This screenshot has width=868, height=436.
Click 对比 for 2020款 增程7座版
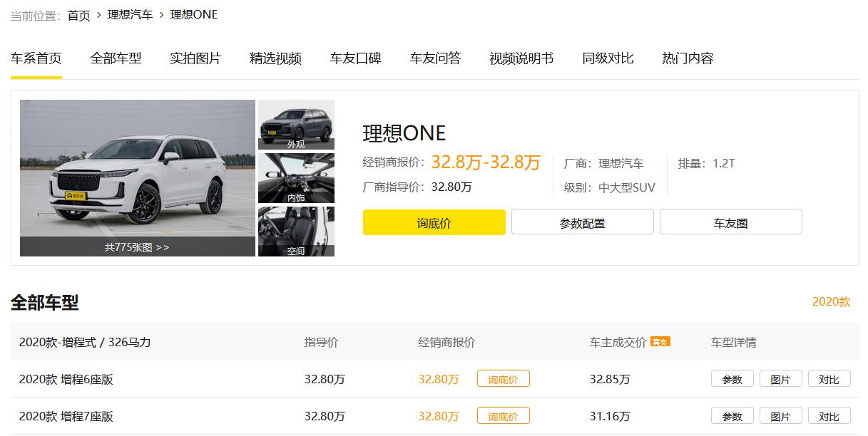(829, 415)
